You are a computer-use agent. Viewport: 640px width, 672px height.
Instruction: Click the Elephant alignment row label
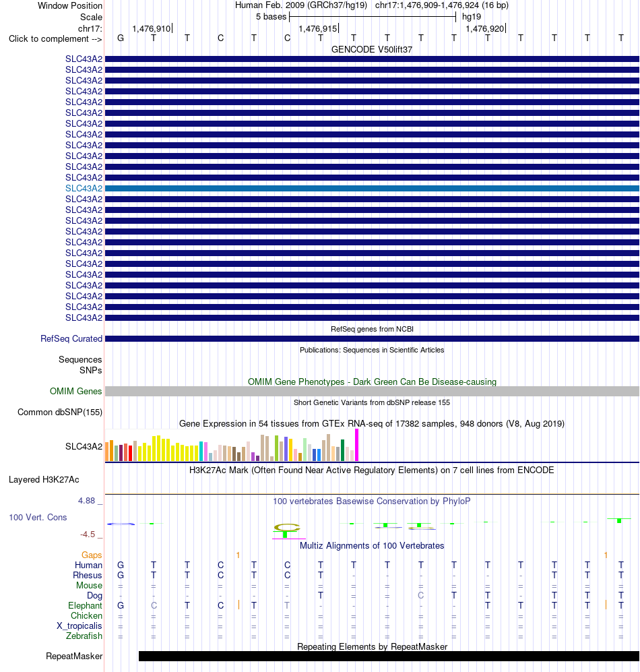click(86, 605)
